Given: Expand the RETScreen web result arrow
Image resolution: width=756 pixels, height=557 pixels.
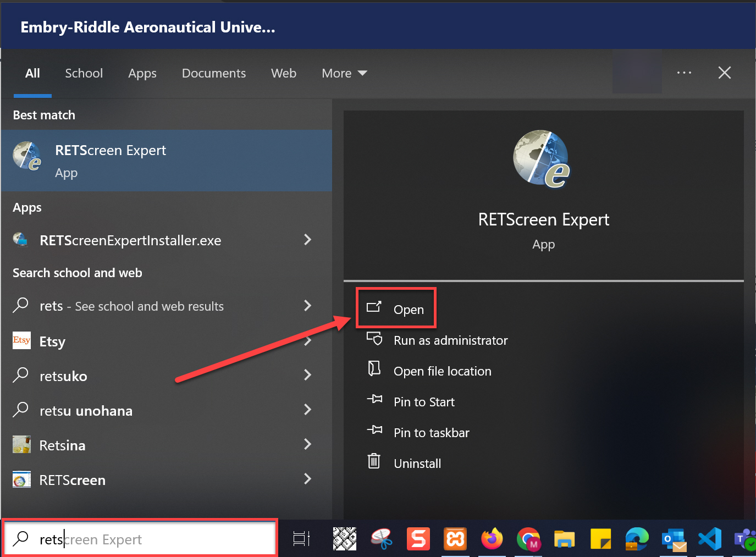Looking at the screenshot, I should click(x=307, y=478).
